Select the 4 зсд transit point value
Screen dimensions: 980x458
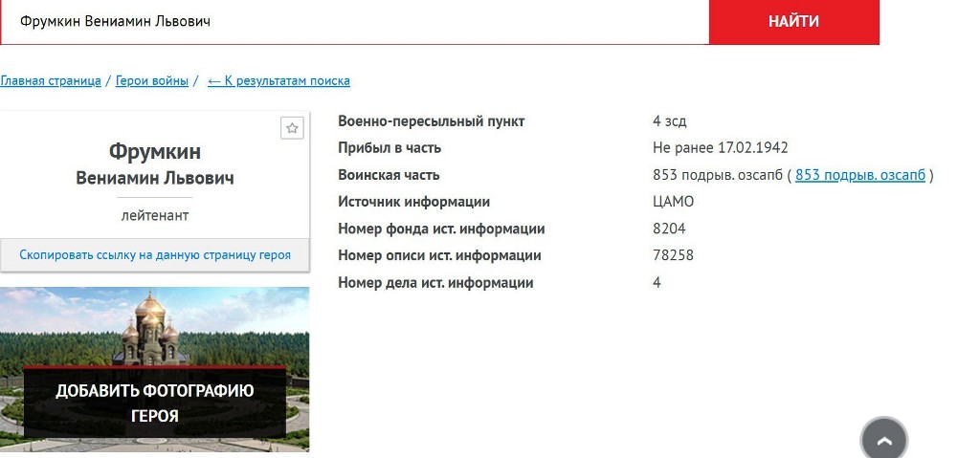(669, 121)
